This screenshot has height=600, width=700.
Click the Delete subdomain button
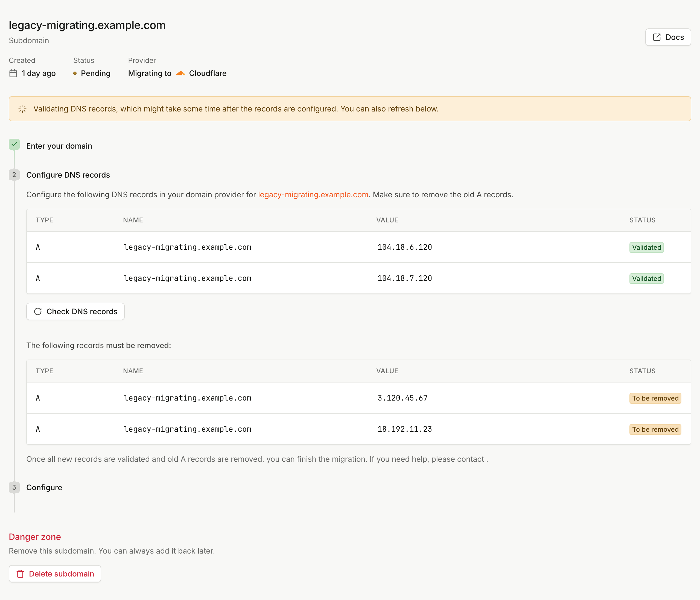55,574
